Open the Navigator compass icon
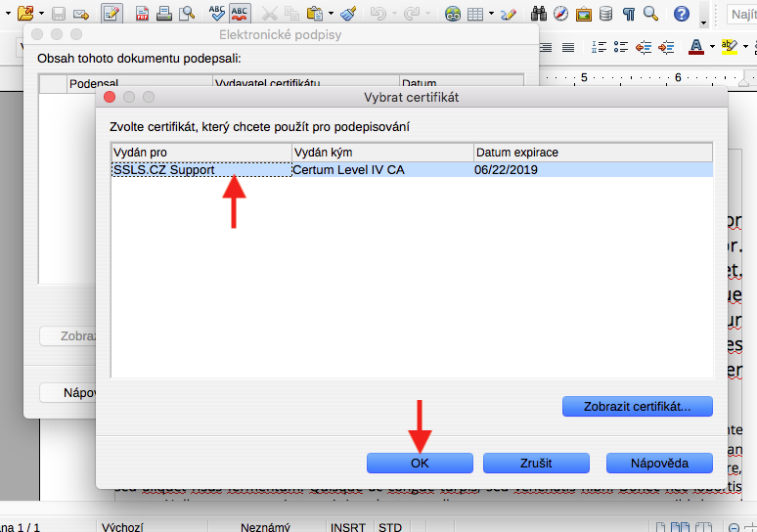The image size is (757, 532). point(561,14)
